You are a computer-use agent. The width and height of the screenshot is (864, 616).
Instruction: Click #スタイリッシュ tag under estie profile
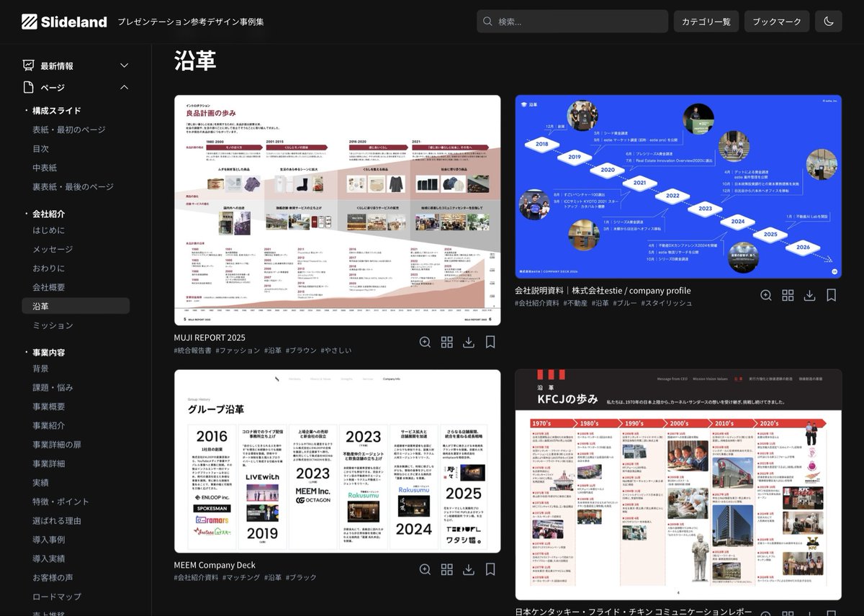click(666, 304)
